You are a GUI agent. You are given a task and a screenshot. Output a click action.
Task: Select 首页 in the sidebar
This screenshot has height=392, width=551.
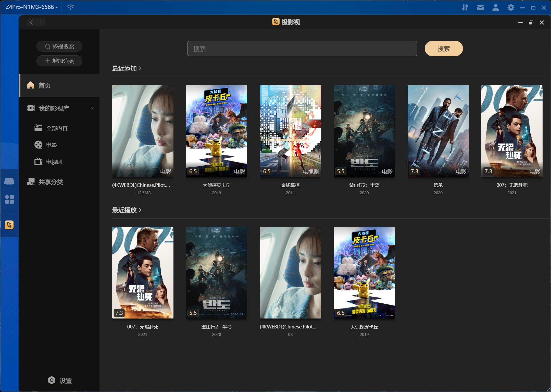[45, 85]
